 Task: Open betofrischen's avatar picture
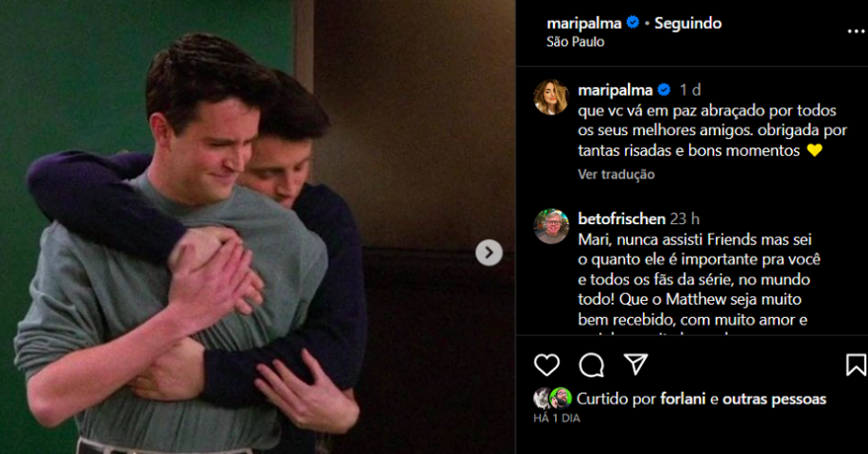551,226
